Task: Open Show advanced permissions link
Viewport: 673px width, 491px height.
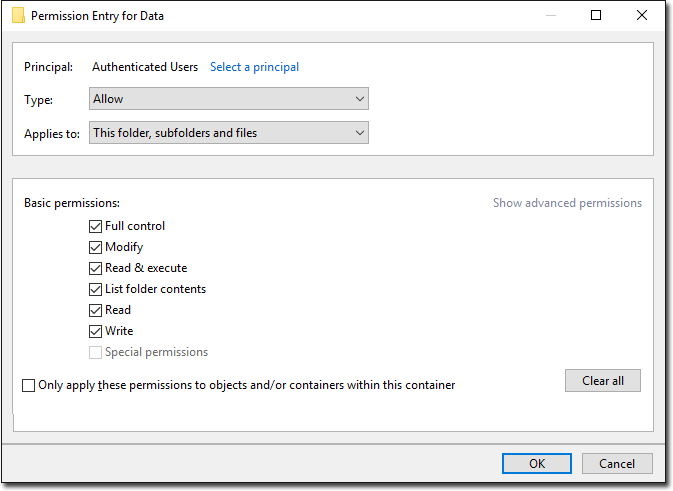Action: 567,203
